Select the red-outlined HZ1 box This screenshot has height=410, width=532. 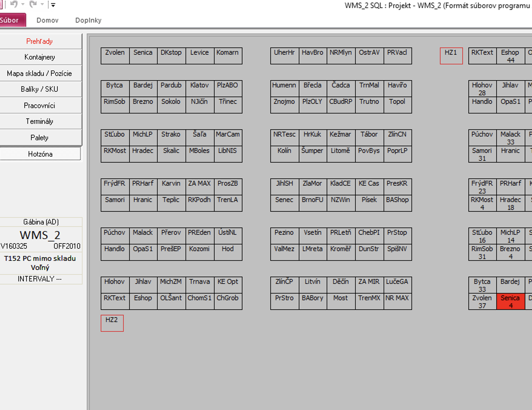(451, 56)
